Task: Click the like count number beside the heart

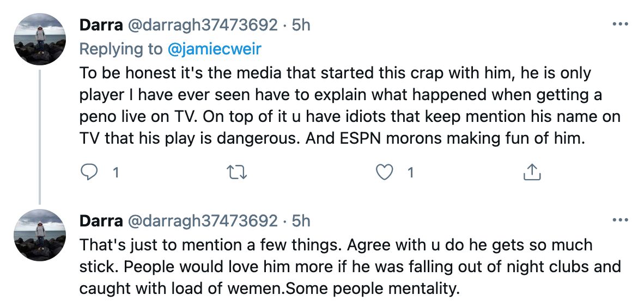Action: [x=411, y=173]
